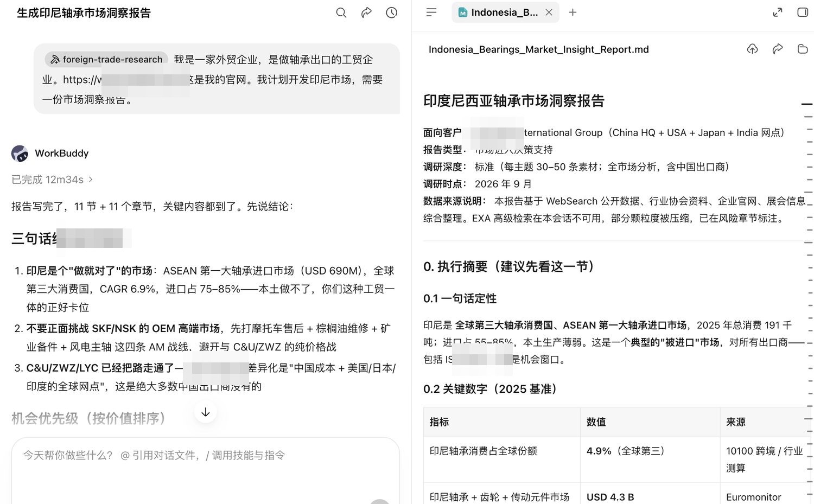
Task: Click the 机会优先级 heading in chat
Action: coord(88,418)
